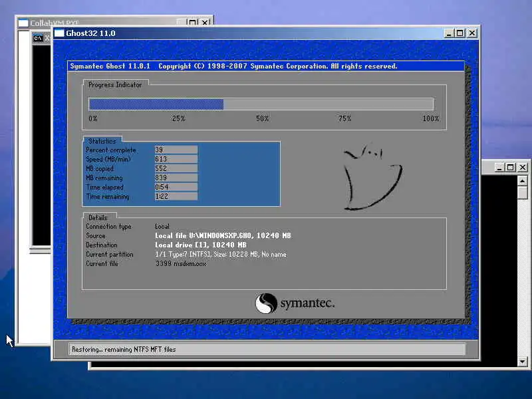Click the Details panel label
532x399 pixels.
[98, 217]
